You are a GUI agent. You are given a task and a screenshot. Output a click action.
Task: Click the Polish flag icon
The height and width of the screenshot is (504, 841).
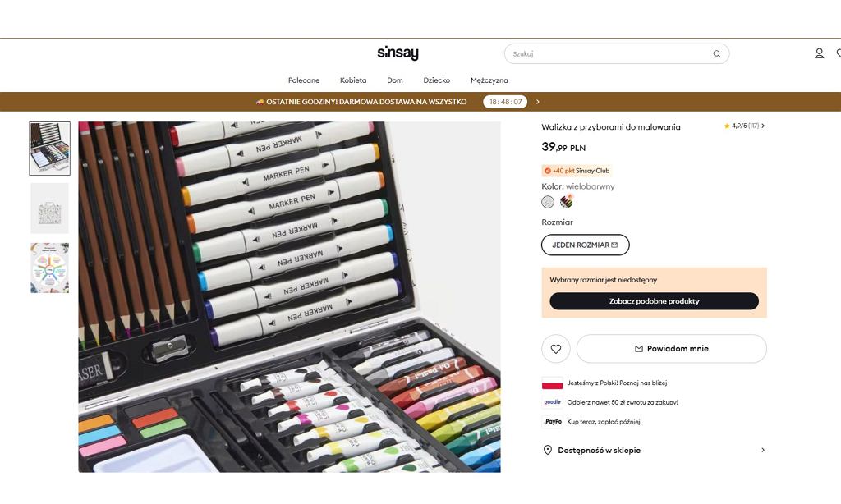coord(553,383)
